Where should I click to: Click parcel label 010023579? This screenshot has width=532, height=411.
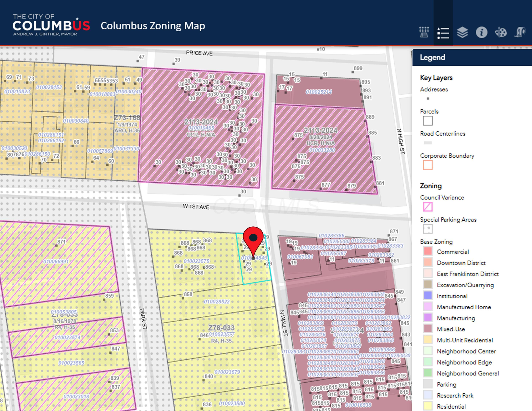click(x=227, y=372)
